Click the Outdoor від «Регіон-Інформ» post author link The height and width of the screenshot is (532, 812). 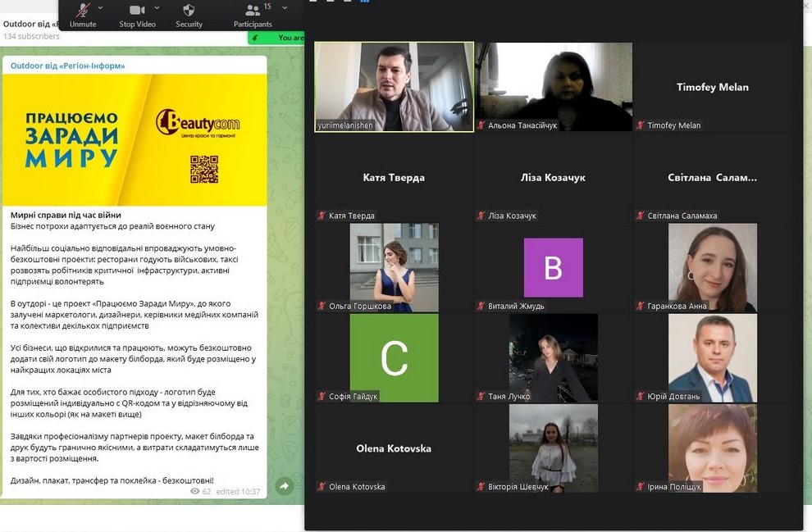(x=67, y=66)
